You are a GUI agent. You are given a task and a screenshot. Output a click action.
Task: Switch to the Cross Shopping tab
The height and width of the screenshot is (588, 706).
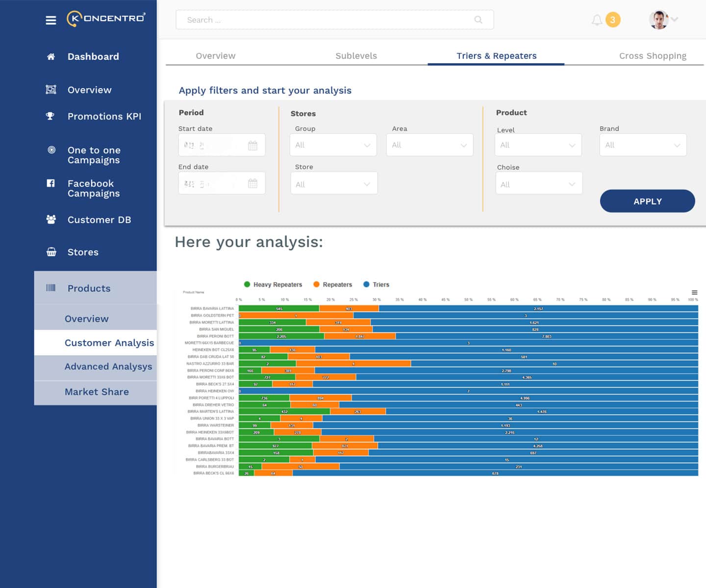pos(653,56)
